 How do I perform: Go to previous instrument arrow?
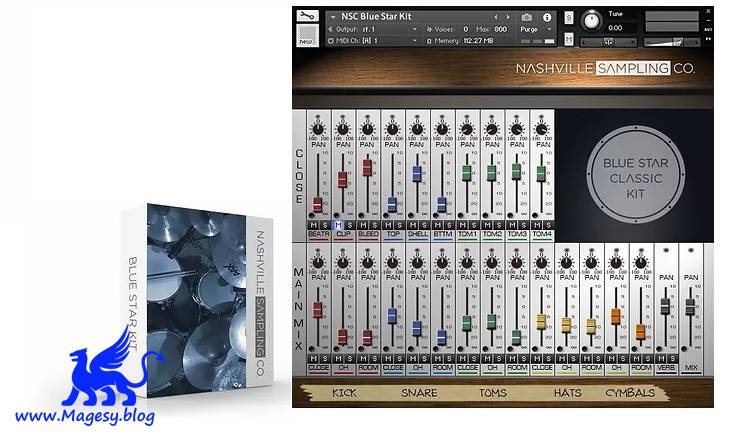pos(496,17)
